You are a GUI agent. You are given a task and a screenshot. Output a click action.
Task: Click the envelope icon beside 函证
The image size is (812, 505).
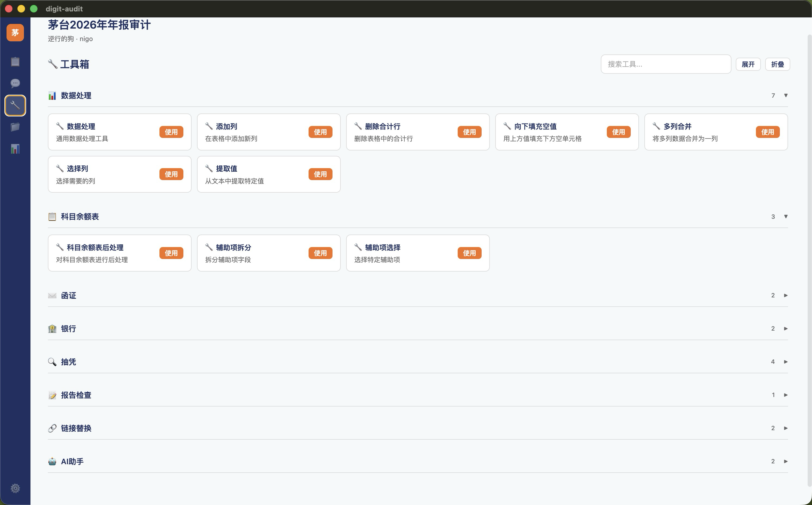pos(52,295)
